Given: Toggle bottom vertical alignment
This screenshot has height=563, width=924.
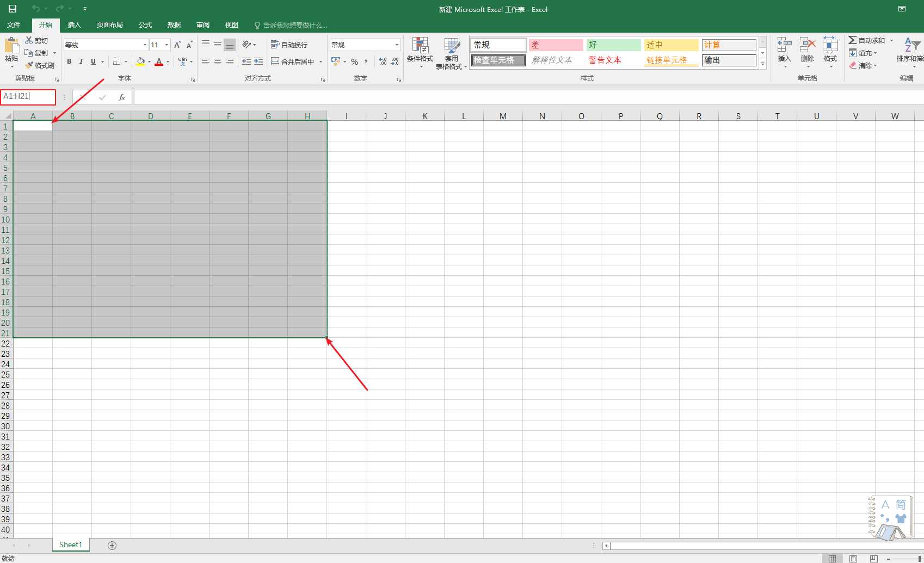Looking at the screenshot, I should tap(230, 45).
